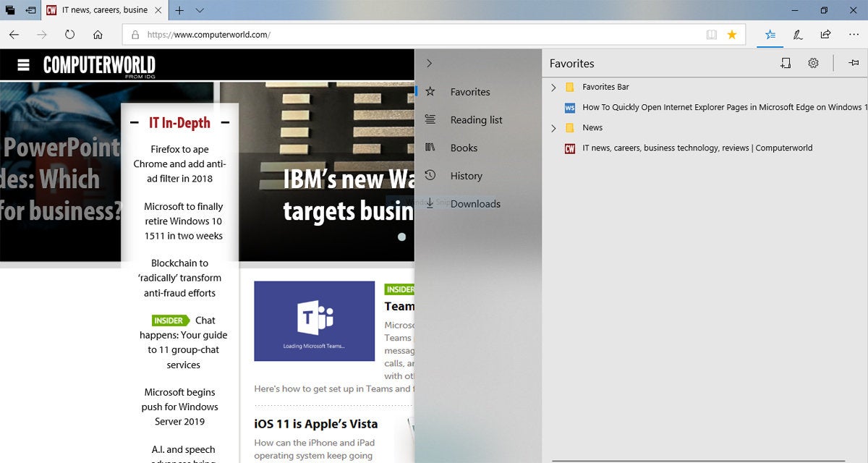Open the Settings and more ellipsis menu
Image resolution: width=868 pixels, height=463 pixels.
coord(852,34)
